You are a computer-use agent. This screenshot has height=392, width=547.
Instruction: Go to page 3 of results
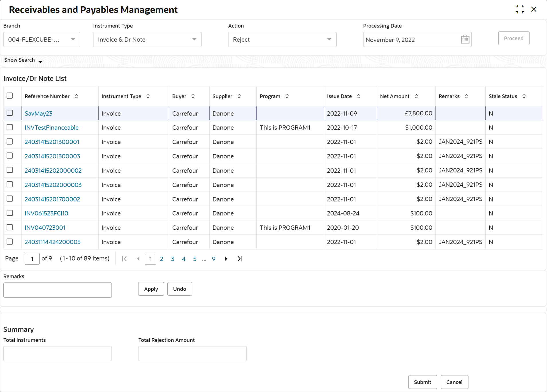click(x=173, y=259)
